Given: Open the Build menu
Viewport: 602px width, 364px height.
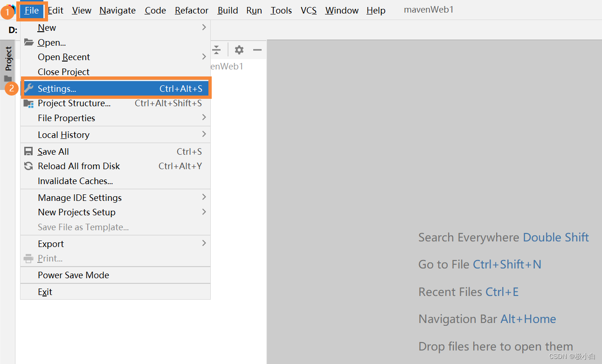Looking at the screenshot, I should pos(228,10).
